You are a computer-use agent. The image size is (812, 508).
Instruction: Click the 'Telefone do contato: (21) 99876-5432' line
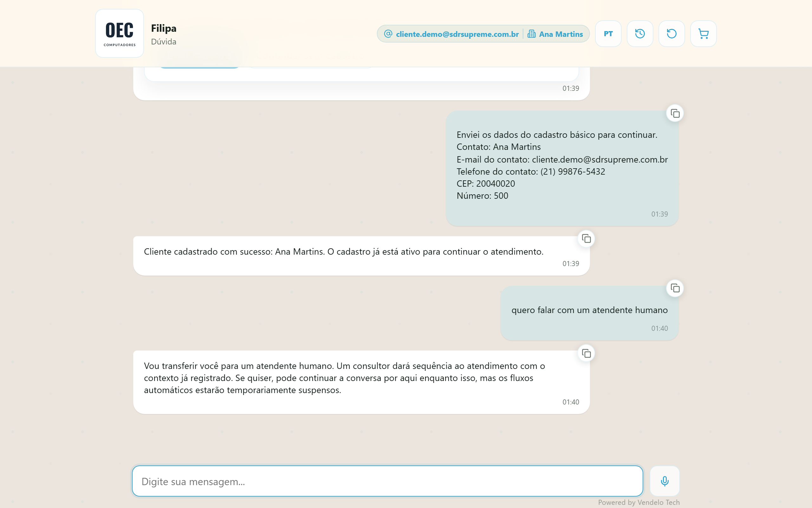[531, 171]
